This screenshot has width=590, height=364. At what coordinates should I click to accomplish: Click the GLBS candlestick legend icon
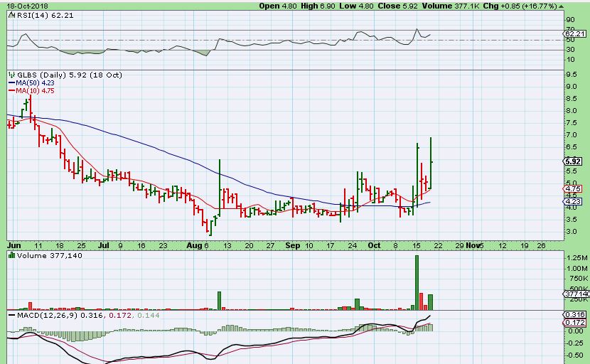click(11, 74)
